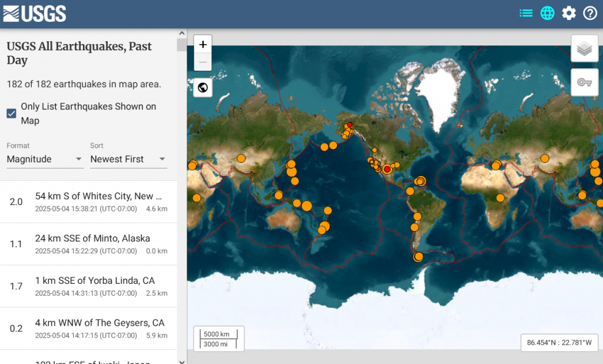603x364 pixels.
Task: Open the map layers control
Action: point(584,48)
